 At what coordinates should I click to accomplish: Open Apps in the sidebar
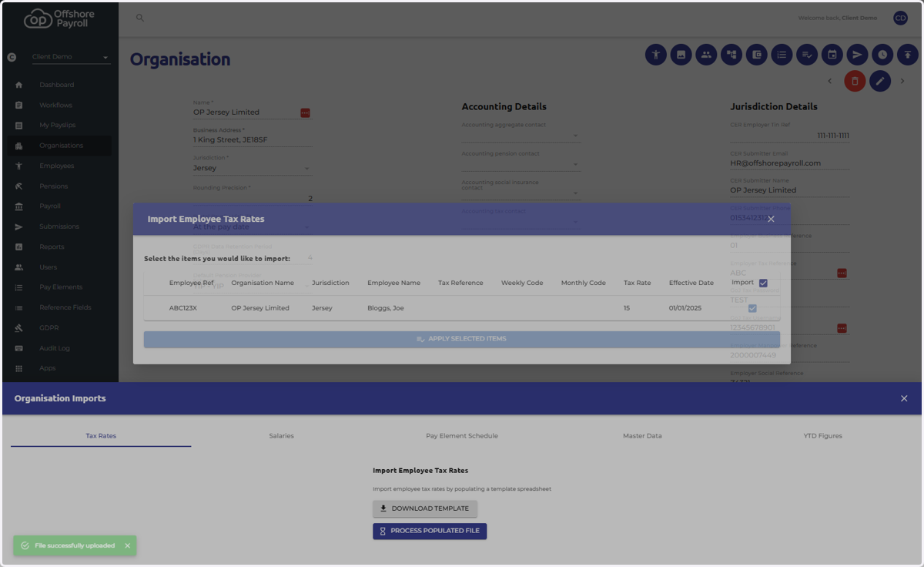(x=59, y=368)
